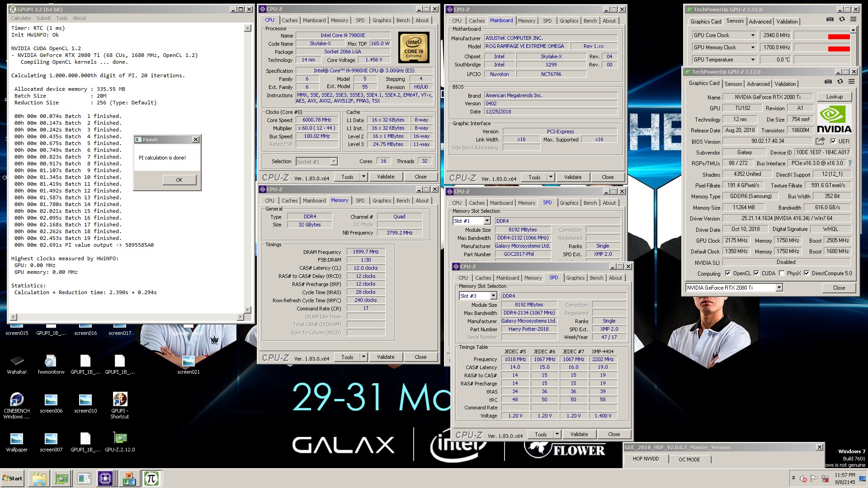Screen dimensions: 868x488
Task: Toggle the UEFI checkbox
Action: point(833,141)
